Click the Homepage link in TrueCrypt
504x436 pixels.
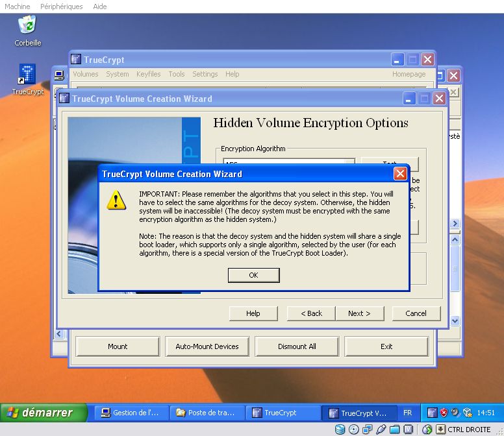coord(409,74)
